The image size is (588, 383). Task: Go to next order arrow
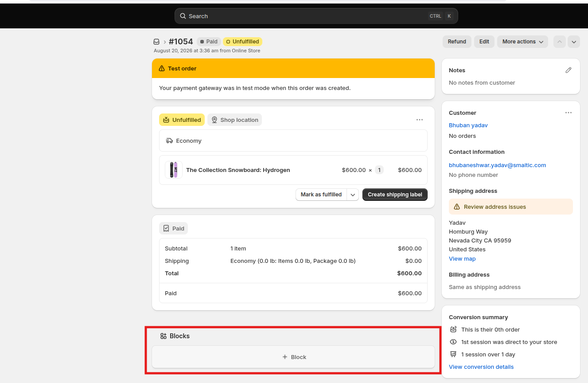click(574, 42)
